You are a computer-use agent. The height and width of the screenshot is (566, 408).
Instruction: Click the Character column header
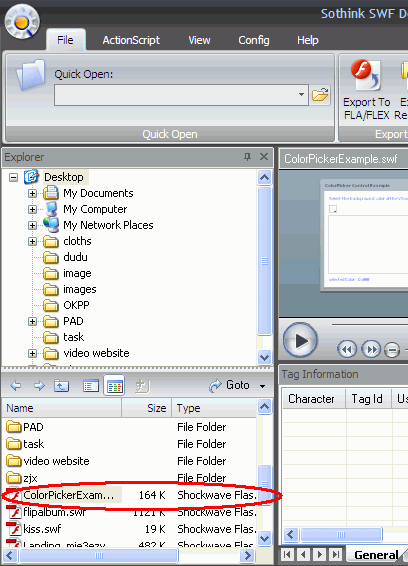tap(313, 399)
